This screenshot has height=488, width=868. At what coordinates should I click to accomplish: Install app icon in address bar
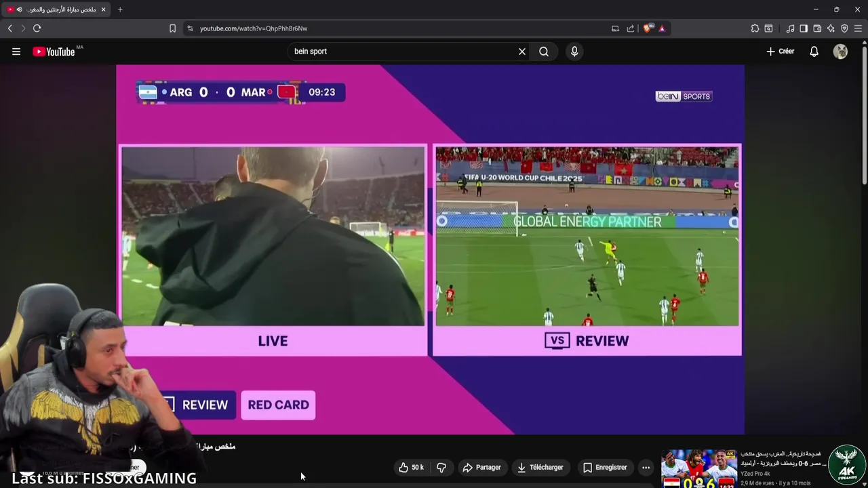pos(615,28)
